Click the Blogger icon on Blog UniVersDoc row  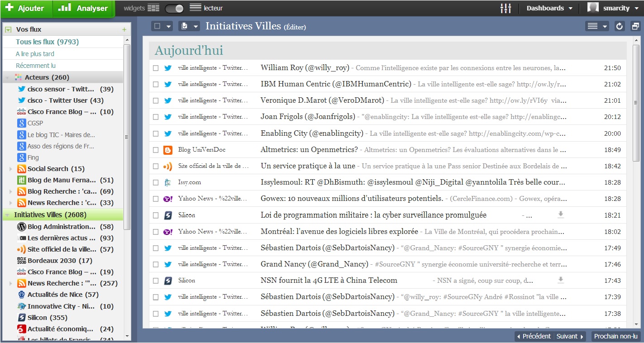pyautogui.click(x=168, y=150)
